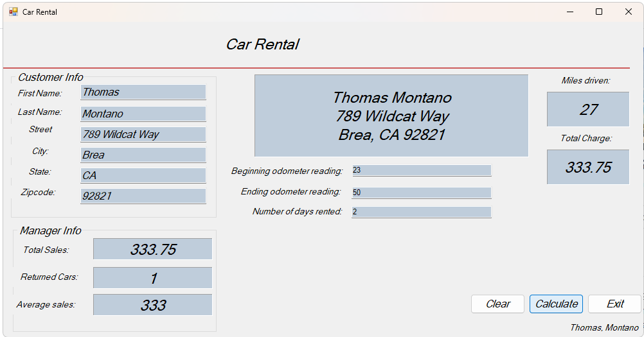Maximize the Car Rental window
Screen dimensions: 644x337
tap(599, 12)
